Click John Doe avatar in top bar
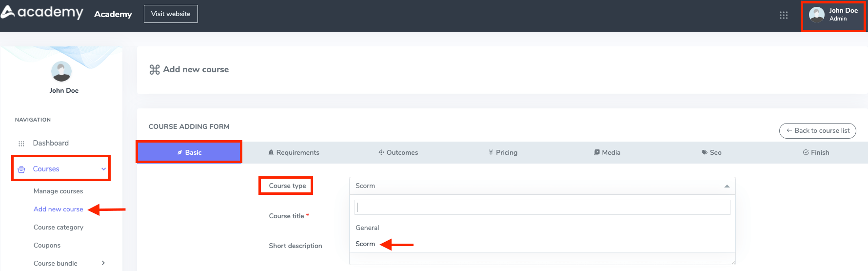Screen dimensions: 868x271 [816, 15]
